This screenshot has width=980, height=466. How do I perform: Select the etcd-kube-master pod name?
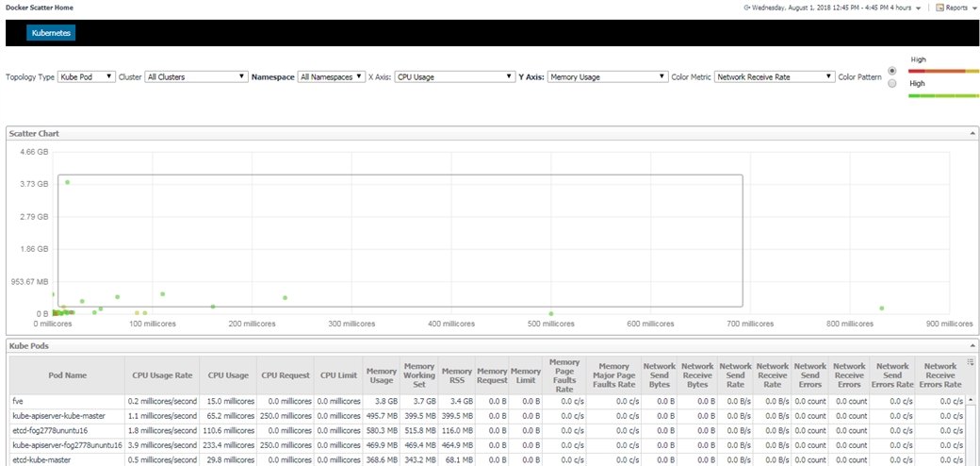(x=41, y=459)
